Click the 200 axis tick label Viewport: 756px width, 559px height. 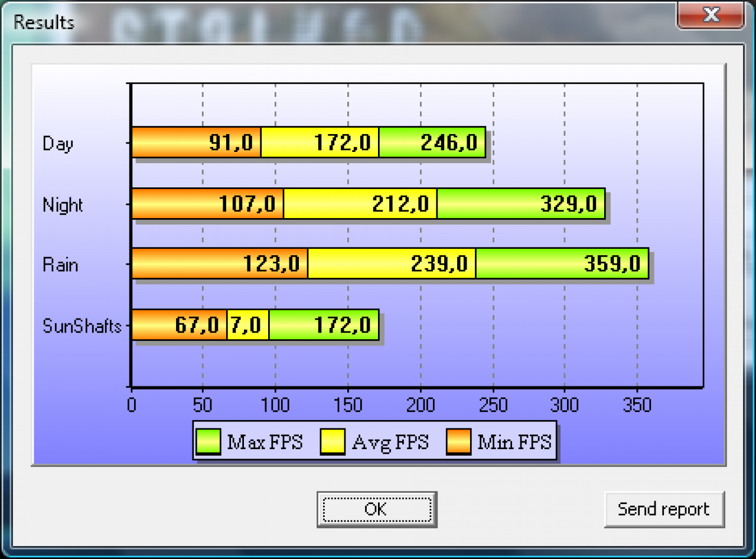click(421, 405)
